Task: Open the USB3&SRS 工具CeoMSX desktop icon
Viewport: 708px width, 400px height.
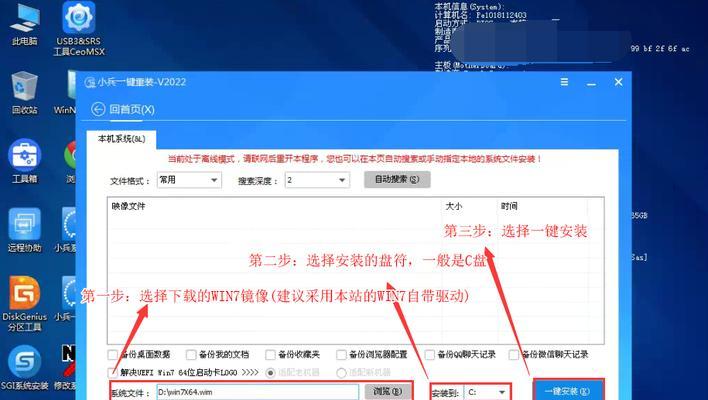Action: point(79,28)
